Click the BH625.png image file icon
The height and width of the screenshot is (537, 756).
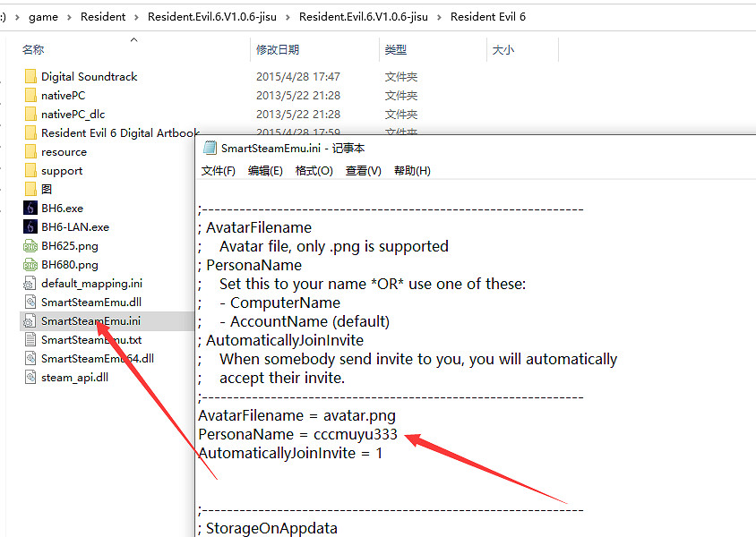30,246
